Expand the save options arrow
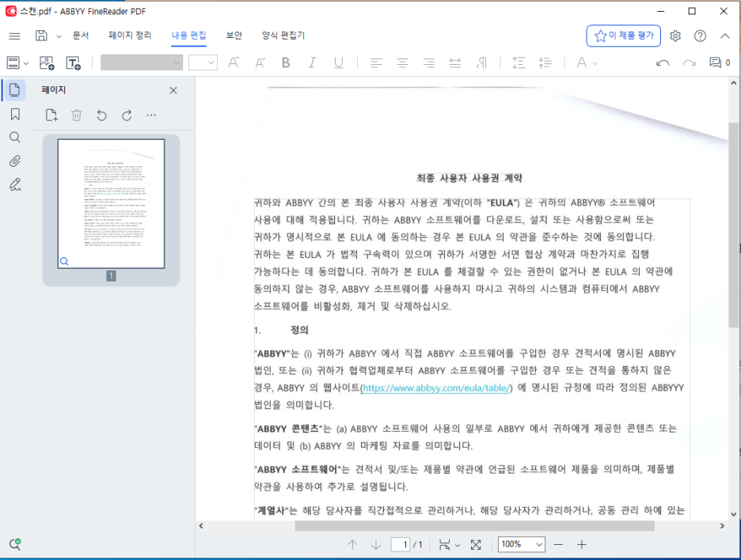 click(59, 36)
